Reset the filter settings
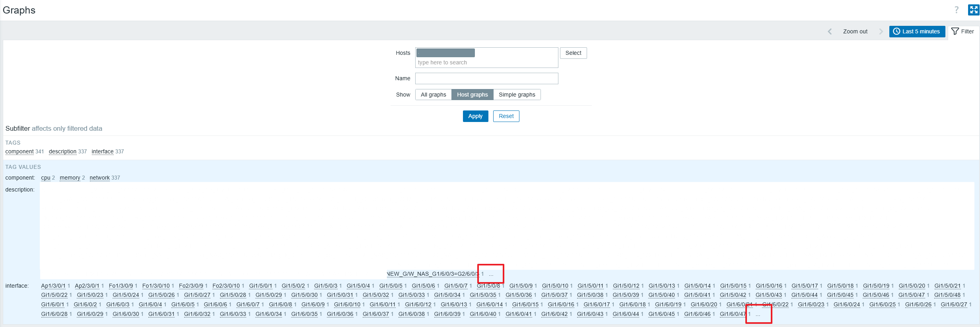The height and width of the screenshot is (327, 980). (x=506, y=116)
